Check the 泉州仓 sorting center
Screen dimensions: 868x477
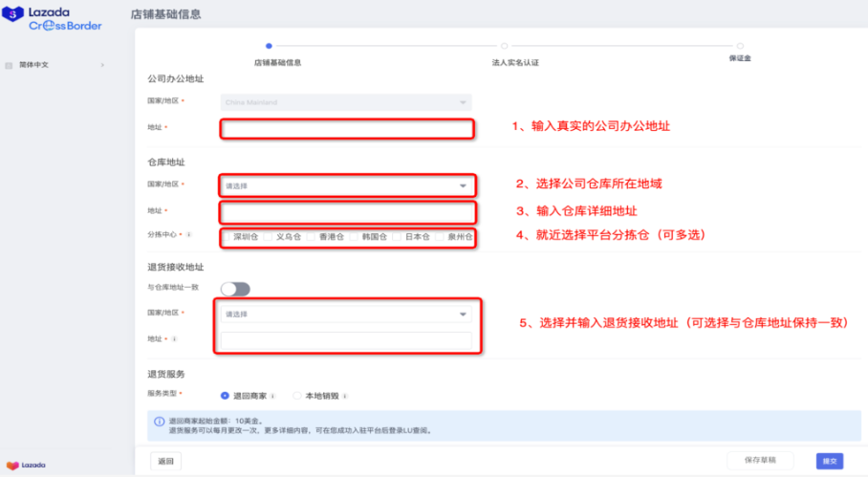[x=440, y=237]
